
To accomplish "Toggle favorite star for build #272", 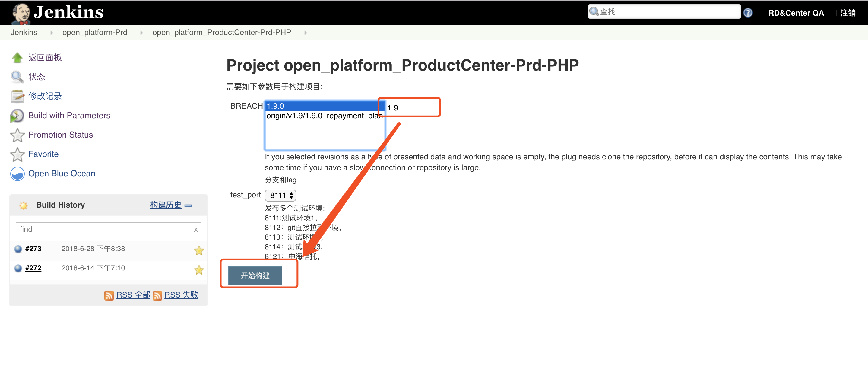I will 199,270.
